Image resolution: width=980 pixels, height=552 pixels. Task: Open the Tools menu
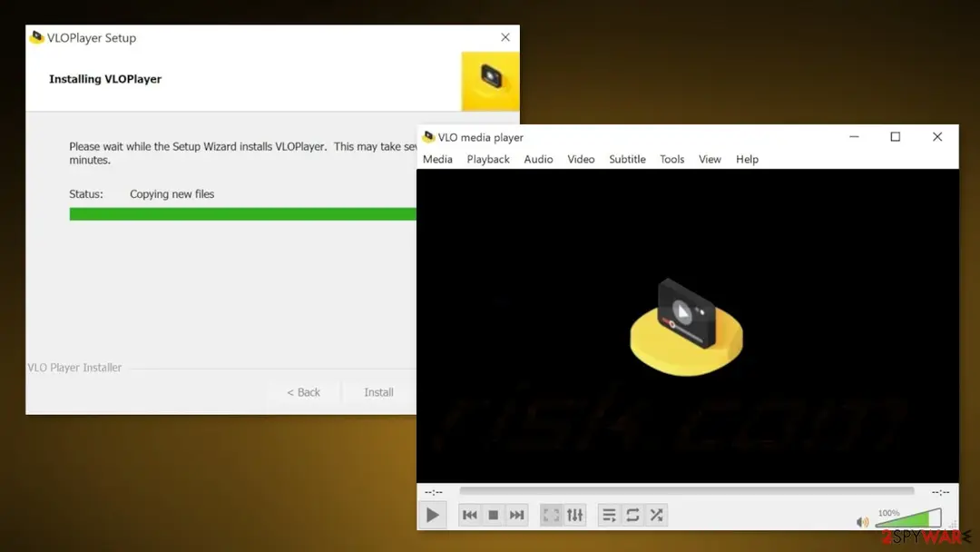[x=671, y=160]
